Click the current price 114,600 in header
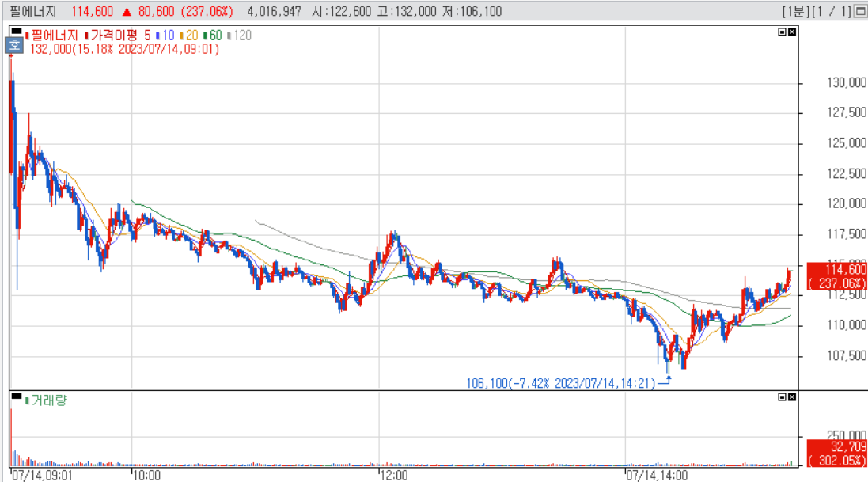 pyautogui.click(x=92, y=12)
